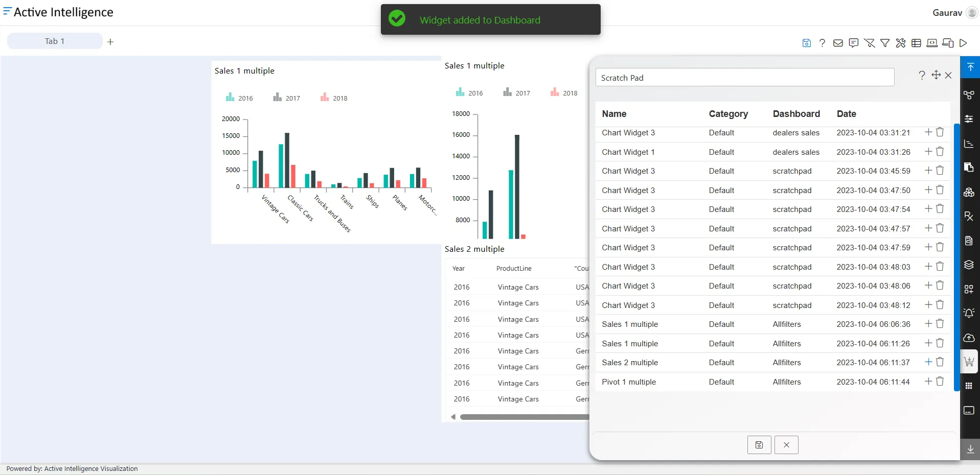
Task: Click the play preview icon in toolbar
Action: 963,43
